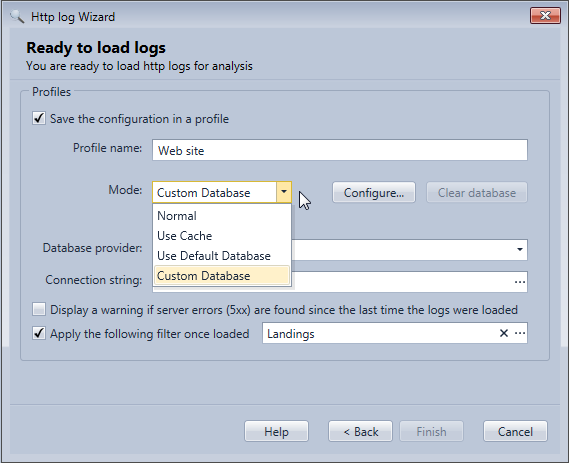Go to the previous step with Back
Image resolution: width=569 pixels, height=463 pixels.
(x=360, y=431)
